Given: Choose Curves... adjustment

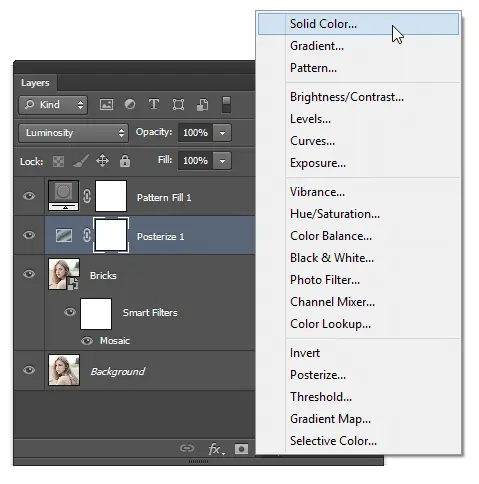Looking at the screenshot, I should (x=358, y=141).
